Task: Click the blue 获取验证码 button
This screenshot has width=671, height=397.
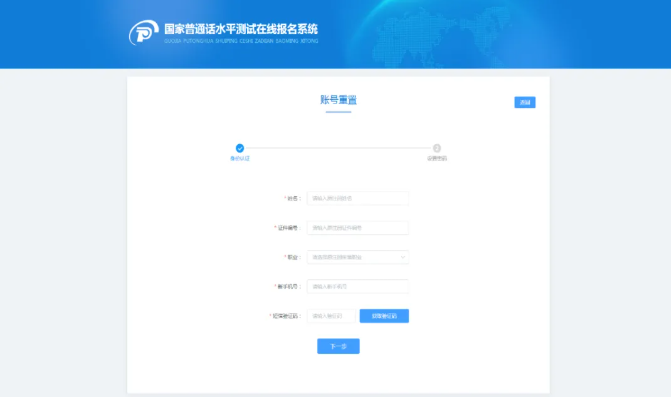Action: [x=384, y=316]
